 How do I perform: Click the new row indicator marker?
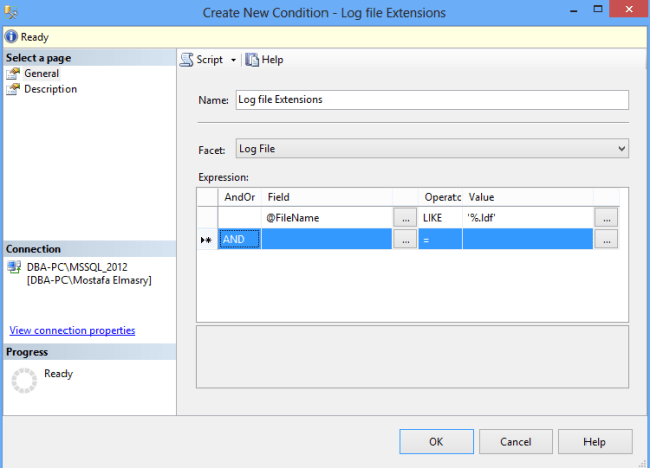[206, 240]
